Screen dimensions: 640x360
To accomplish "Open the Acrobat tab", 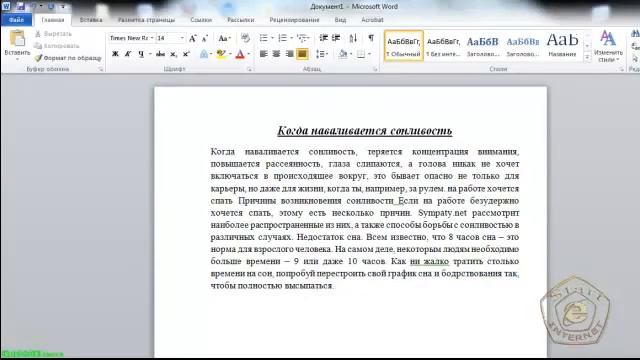I will [x=372, y=20].
